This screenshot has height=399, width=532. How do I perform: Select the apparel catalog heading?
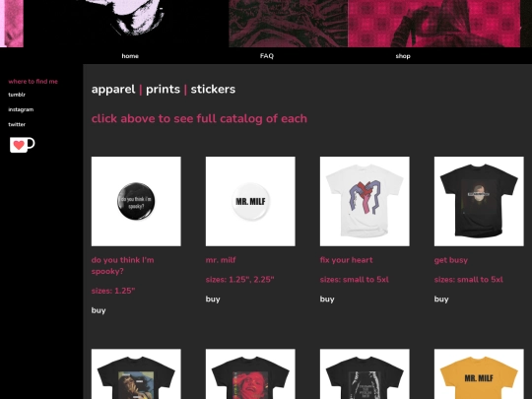113,90
